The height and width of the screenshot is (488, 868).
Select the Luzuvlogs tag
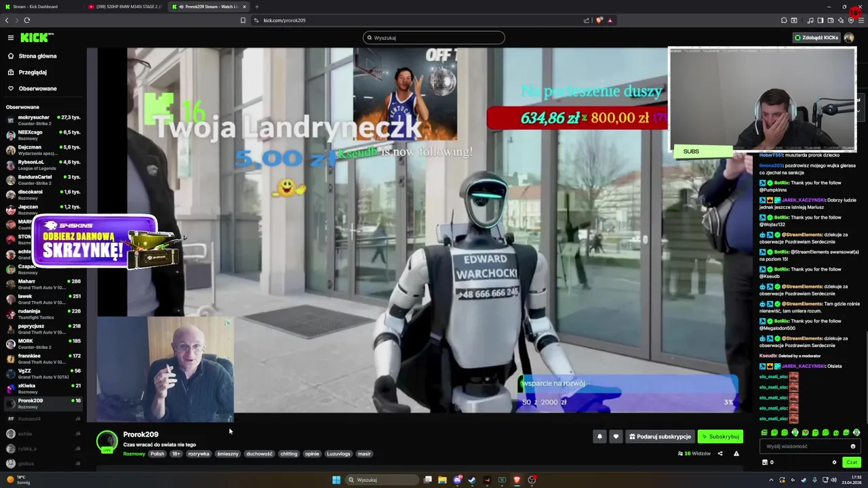[338, 454]
